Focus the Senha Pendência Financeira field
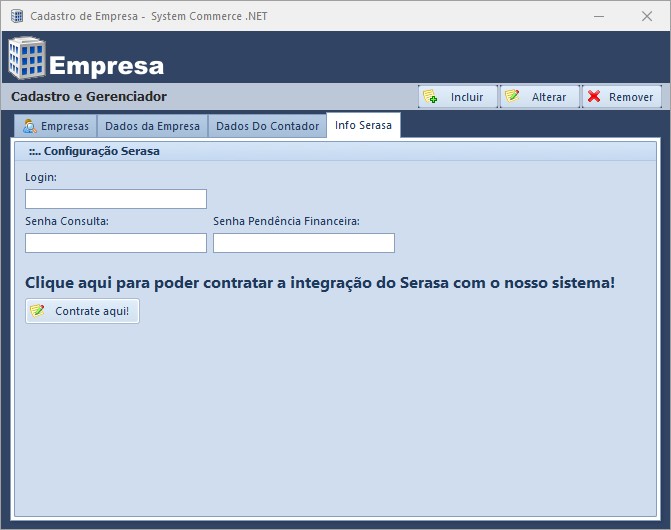The height and width of the screenshot is (530, 671). (x=304, y=243)
